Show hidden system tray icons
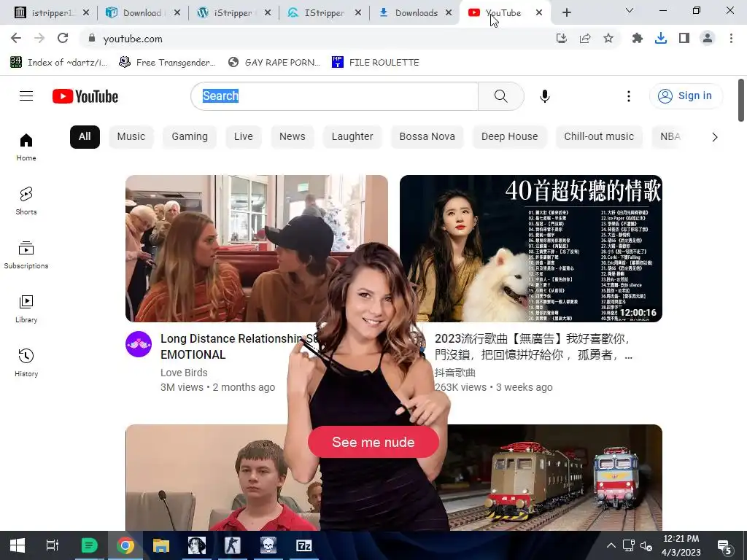This screenshot has height=560, width=747. click(611, 545)
